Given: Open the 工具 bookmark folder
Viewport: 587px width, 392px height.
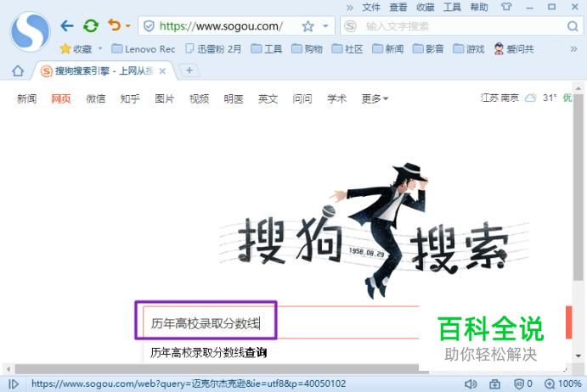Looking at the screenshot, I should tap(266, 49).
